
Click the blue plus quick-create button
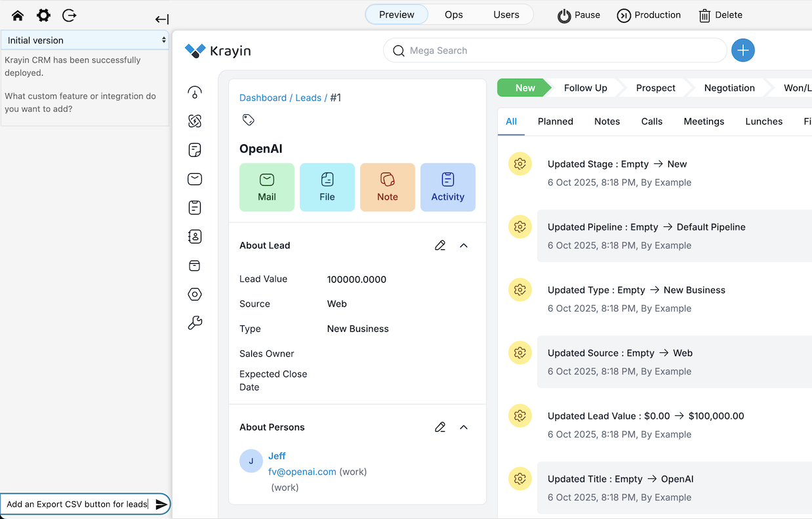(742, 51)
